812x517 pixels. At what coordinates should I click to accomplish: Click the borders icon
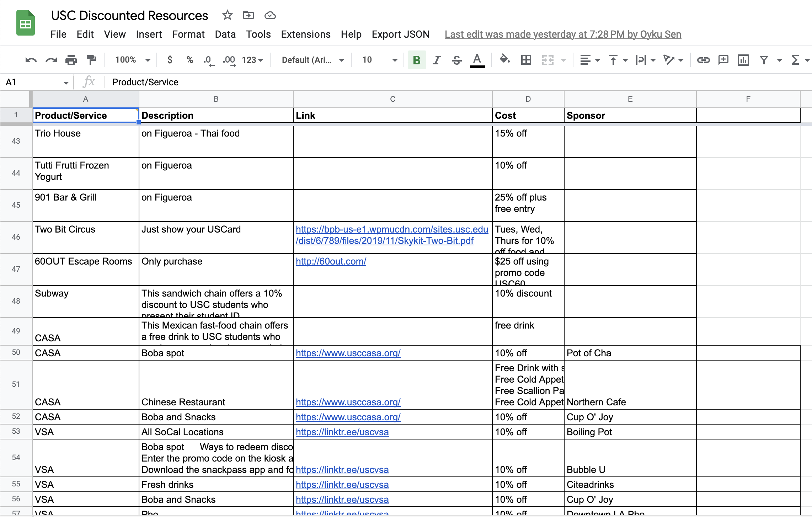[526, 60]
